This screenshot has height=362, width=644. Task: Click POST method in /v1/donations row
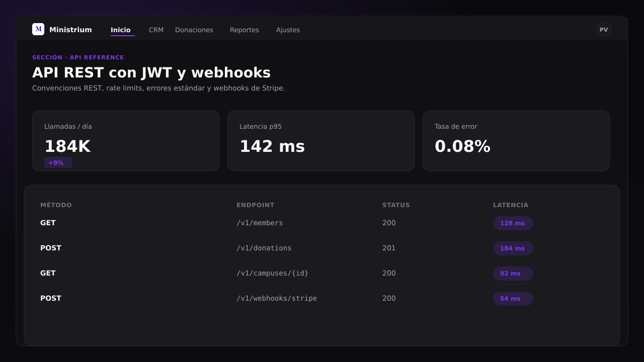point(51,248)
